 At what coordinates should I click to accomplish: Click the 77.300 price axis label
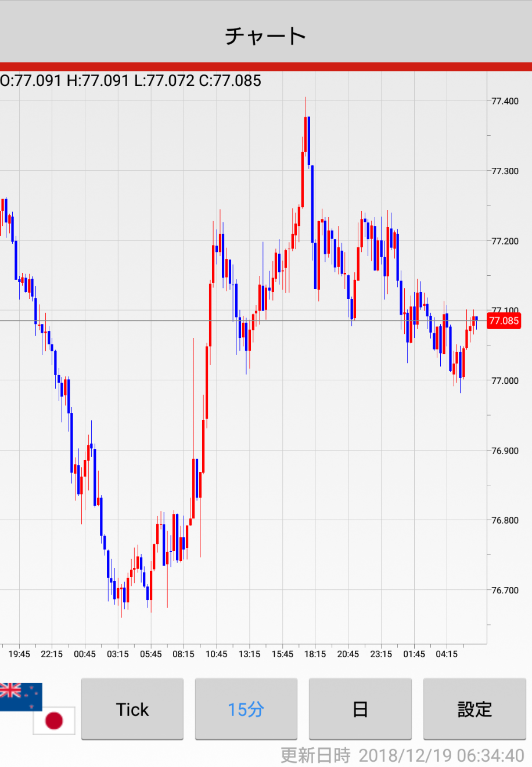pyautogui.click(x=505, y=171)
